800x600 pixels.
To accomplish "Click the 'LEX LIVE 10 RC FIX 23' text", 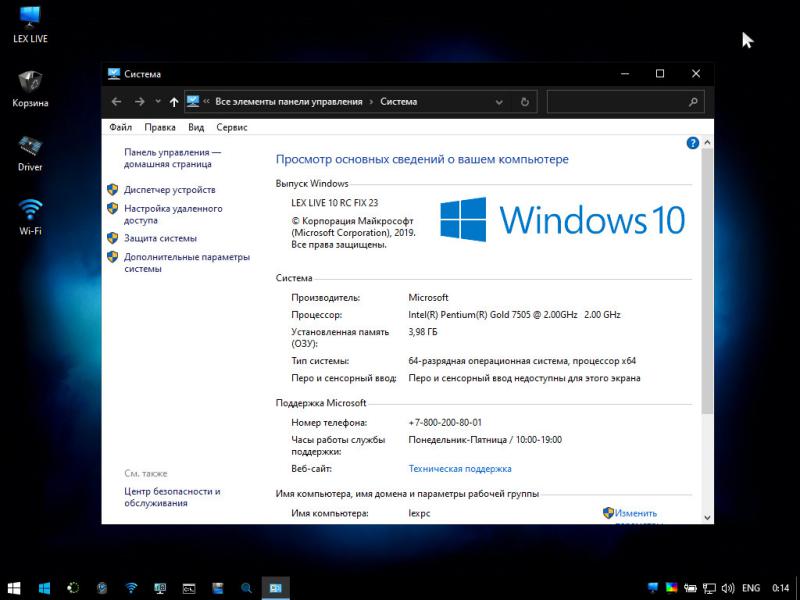I will pos(335,203).
